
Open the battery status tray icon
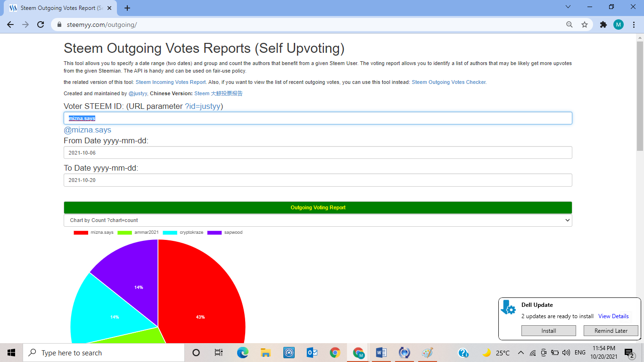pos(555,353)
